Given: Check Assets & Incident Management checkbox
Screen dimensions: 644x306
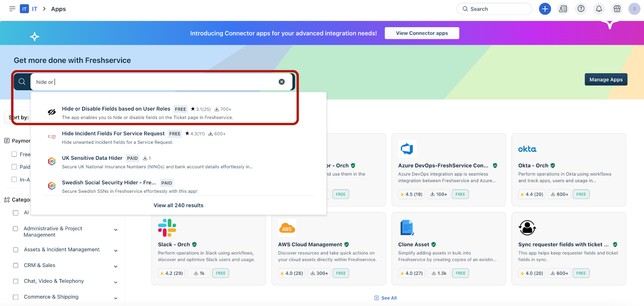Looking at the screenshot, I should coord(16,250).
